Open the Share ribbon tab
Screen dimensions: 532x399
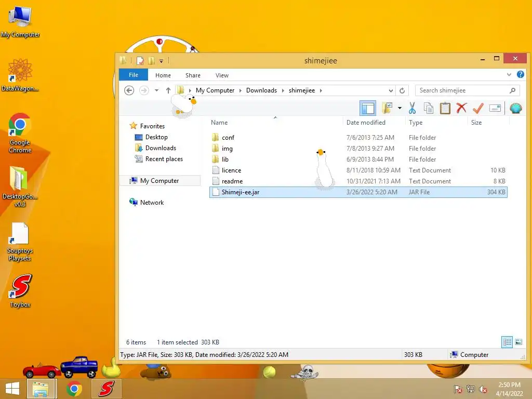tap(193, 75)
